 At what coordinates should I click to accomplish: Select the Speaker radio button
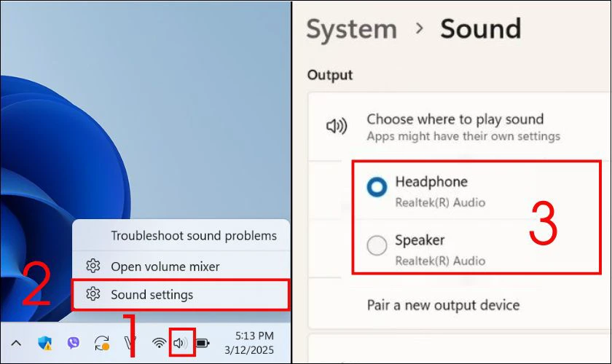point(377,245)
